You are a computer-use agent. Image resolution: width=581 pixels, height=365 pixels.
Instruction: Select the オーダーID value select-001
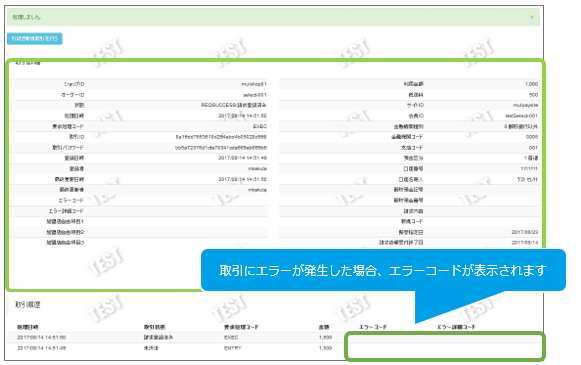pos(255,95)
